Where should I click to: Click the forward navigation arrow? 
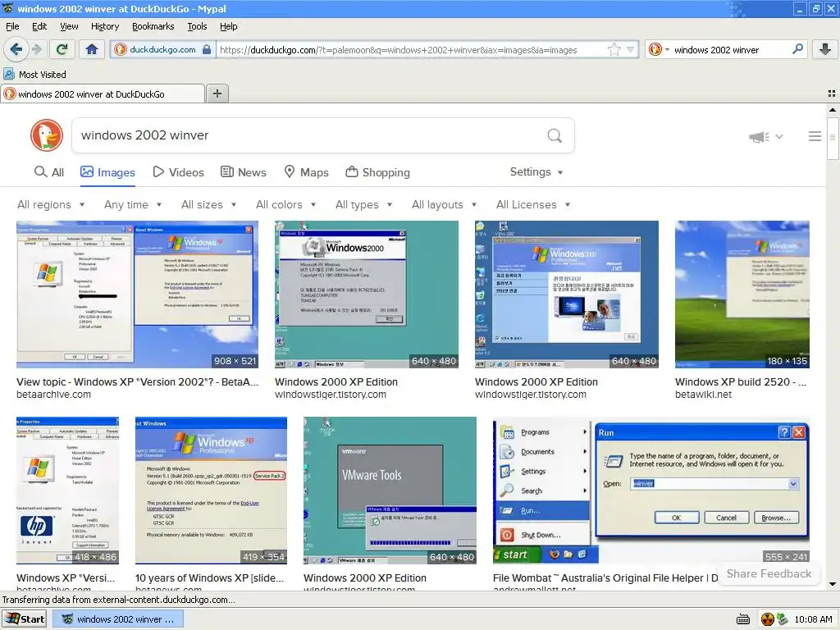coord(36,50)
